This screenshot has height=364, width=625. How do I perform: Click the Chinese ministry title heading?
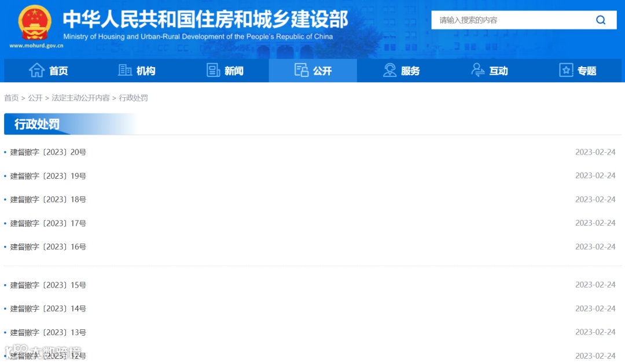pyautogui.click(x=205, y=19)
